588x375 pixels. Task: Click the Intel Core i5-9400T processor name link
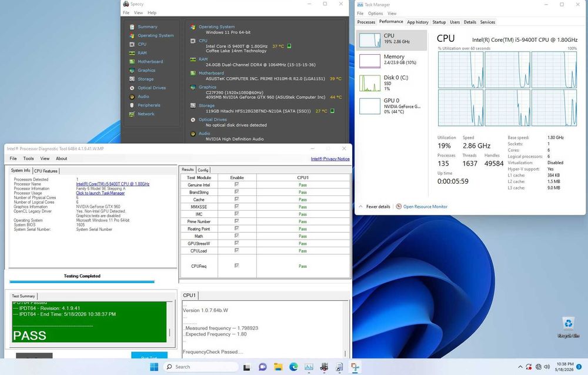pos(112,184)
